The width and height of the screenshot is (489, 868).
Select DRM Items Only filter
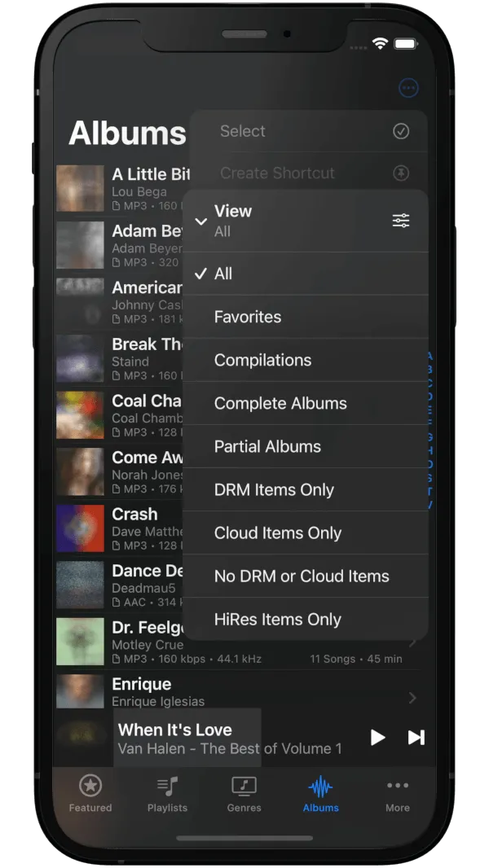pos(305,489)
